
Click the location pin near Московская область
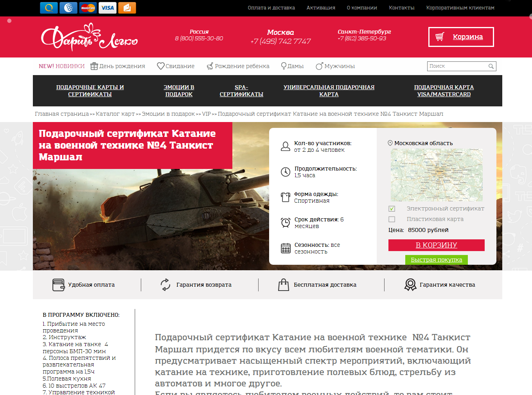click(x=390, y=143)
